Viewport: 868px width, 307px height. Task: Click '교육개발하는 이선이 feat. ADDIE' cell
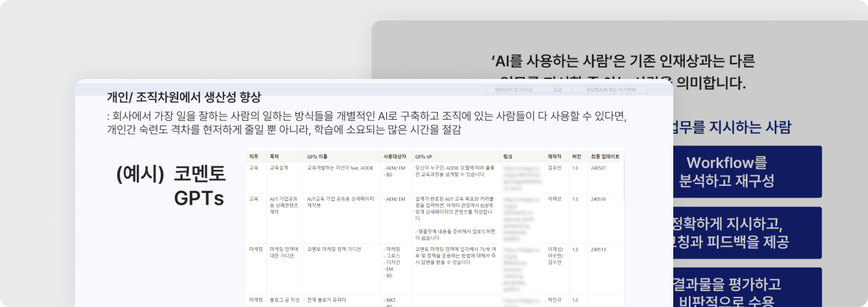340,168
